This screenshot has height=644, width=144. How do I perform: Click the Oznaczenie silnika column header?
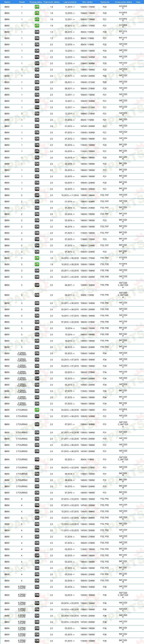point(123,2)
